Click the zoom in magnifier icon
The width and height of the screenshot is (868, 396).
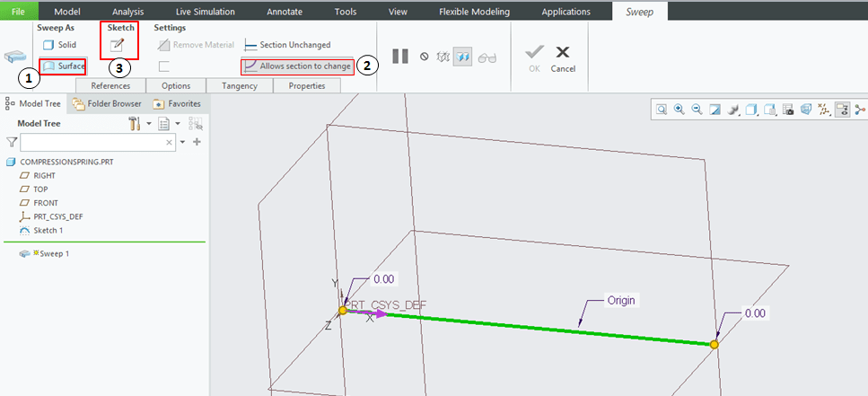coord(679,110)
